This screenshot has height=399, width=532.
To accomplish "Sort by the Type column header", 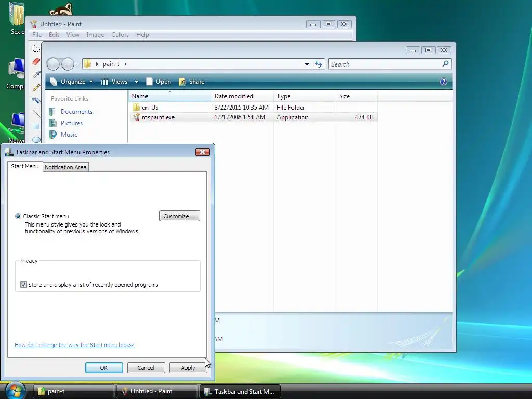I will pyautogui.click(x=304, y=96).
